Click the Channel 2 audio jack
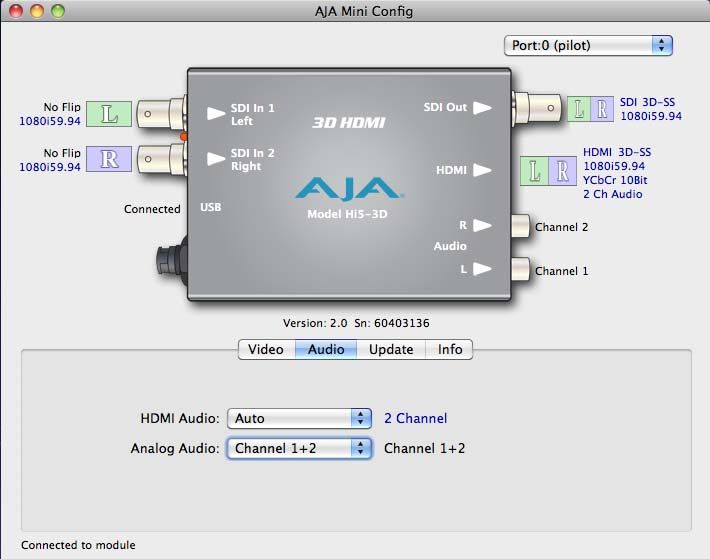Viewport: 710px width, 559px height. pos(521,226)
